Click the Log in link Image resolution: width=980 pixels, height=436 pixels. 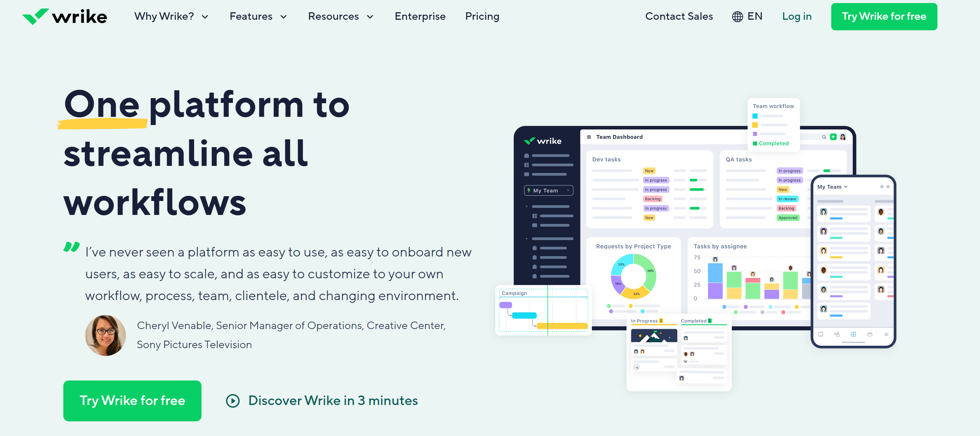tap(797, 16)
